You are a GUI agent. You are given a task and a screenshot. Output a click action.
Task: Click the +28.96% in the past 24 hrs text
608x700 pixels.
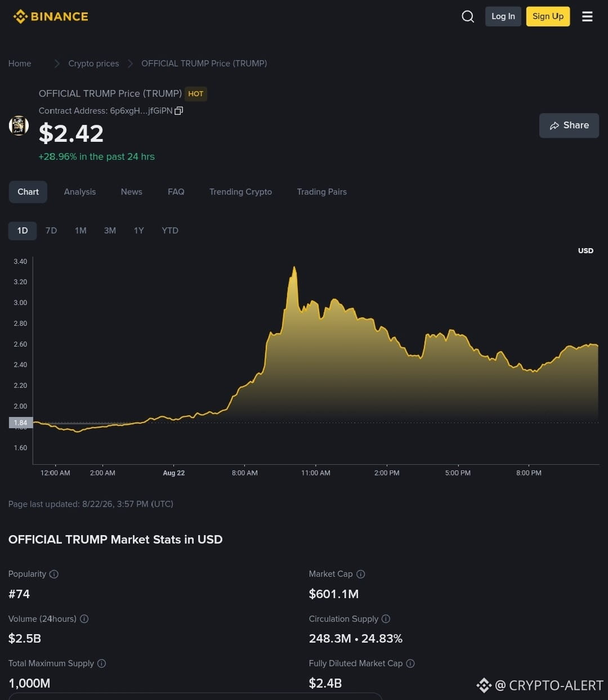[x=96, y=156]
